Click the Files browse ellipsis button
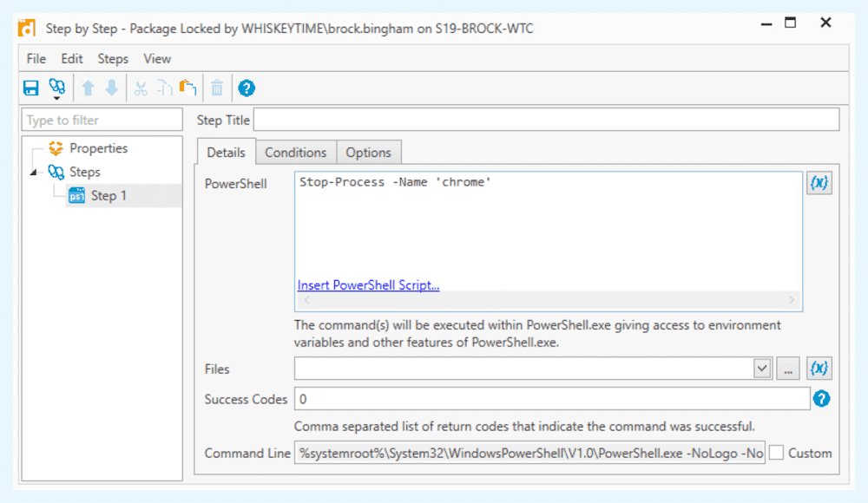This screenshot has width=868, height=503. click(788, 369)
